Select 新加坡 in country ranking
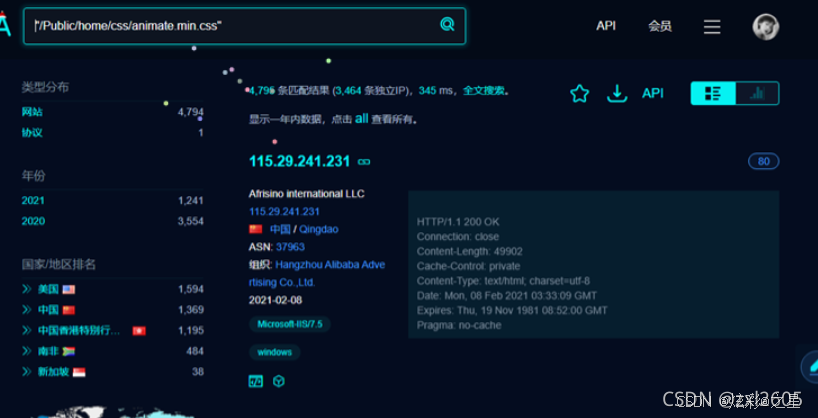 [53, 372]
